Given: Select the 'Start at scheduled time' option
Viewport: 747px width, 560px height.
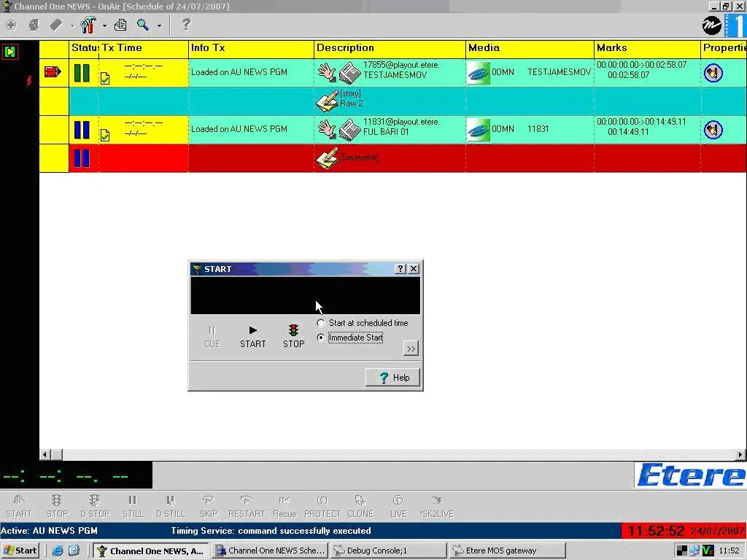Looking at the screenshot, I should tap(321, 323).
